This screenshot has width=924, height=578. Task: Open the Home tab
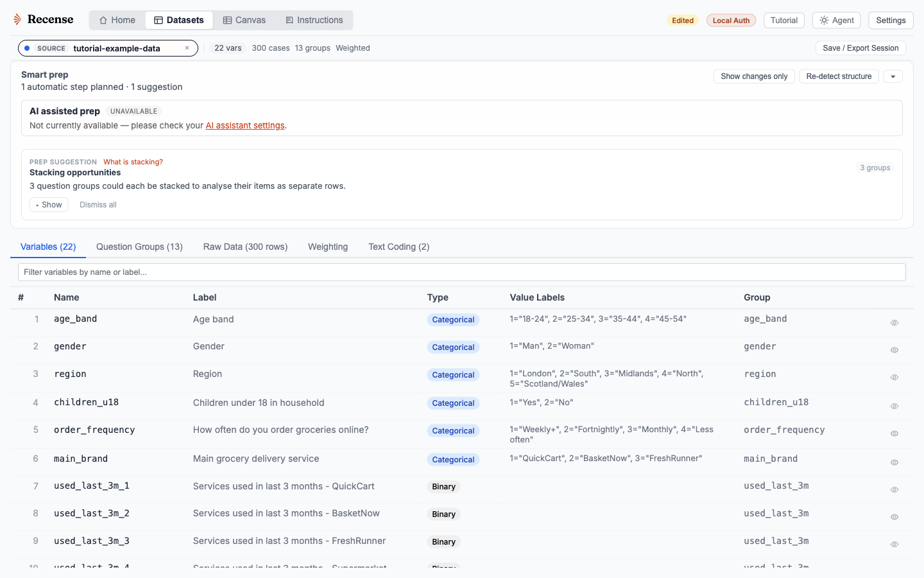(117, 20)
